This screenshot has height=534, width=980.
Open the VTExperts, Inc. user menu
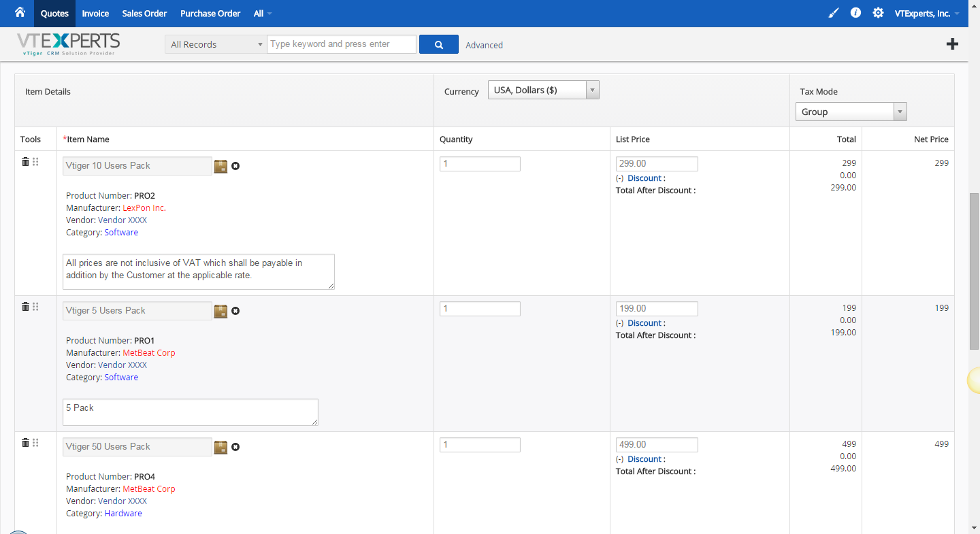pyautogui.click(x=927, y=14)
